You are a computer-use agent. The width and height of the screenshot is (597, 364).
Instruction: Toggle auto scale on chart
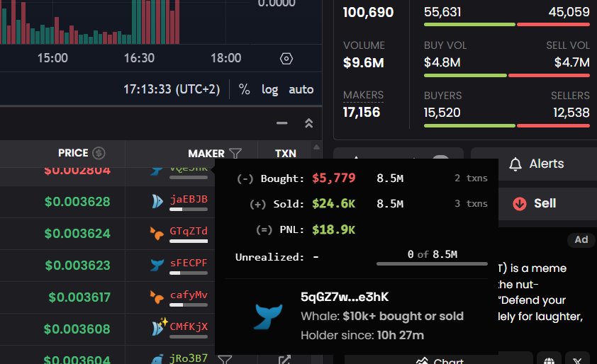click(301, 89)
